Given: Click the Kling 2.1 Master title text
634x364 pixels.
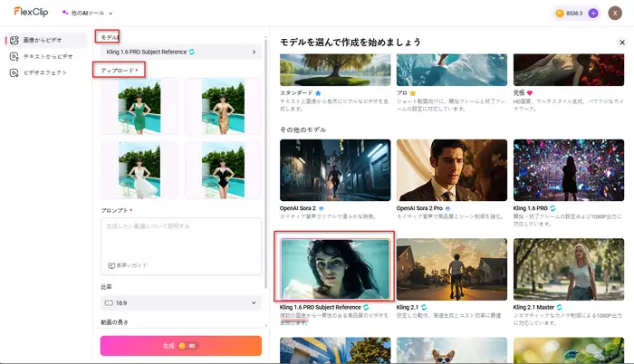Looking at the screenshot, I should pyautogui.click(x=533, y=307).
